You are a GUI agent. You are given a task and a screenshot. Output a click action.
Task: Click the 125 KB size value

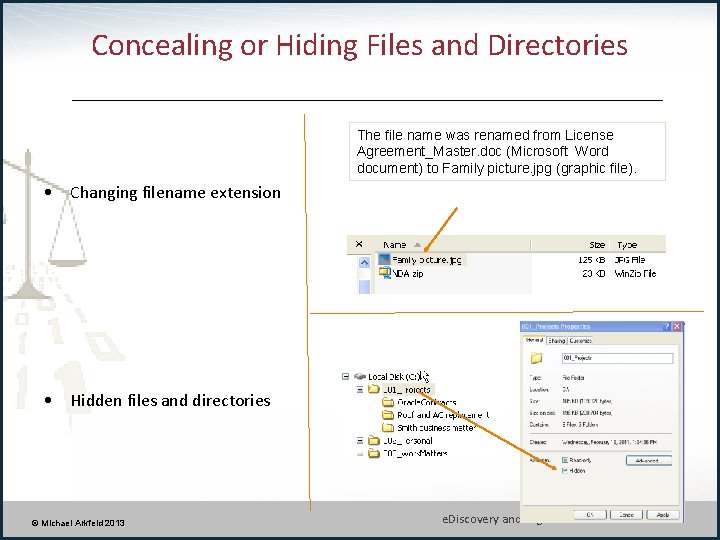click(591, 259)
